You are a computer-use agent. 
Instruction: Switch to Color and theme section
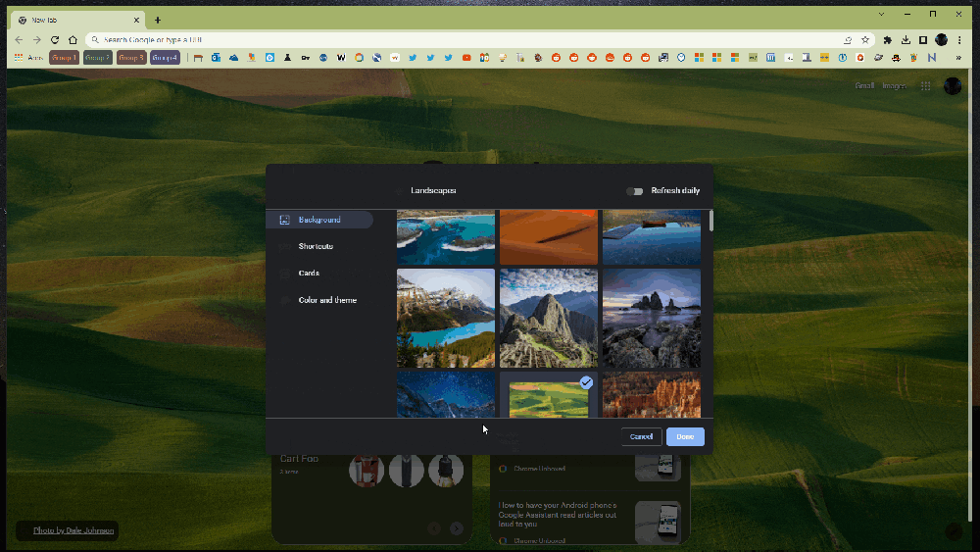click(327, 300)
